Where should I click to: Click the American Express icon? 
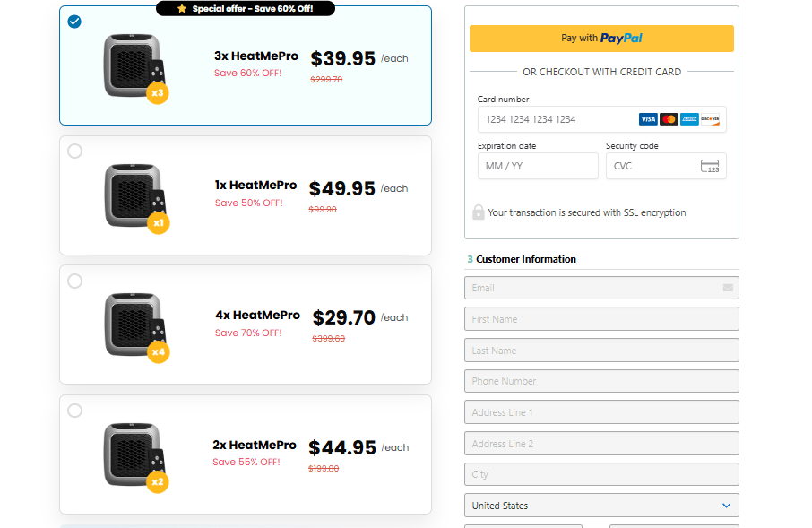pyautogui.click(x=688, y=118)
